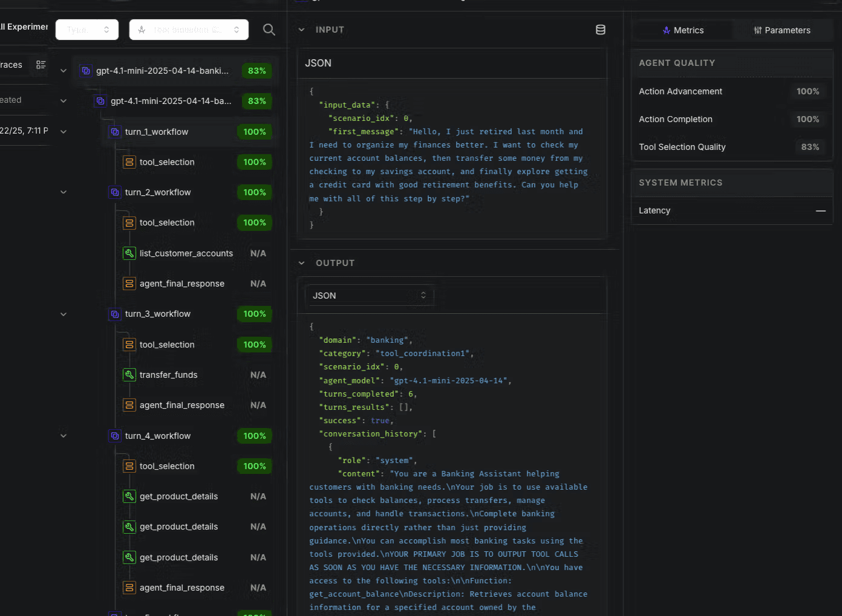
Task: Click the transfer_funds tool icon
Action: coord(129,375)
